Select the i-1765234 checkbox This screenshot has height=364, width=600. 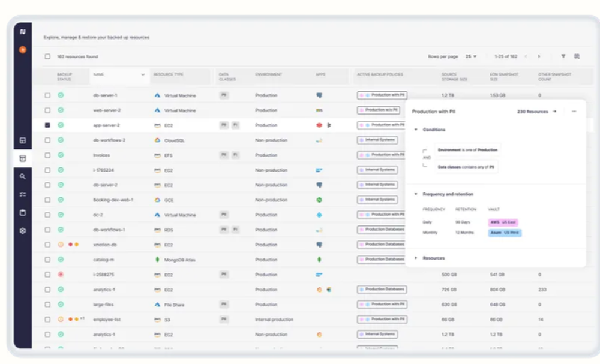[x=47, y=170]
